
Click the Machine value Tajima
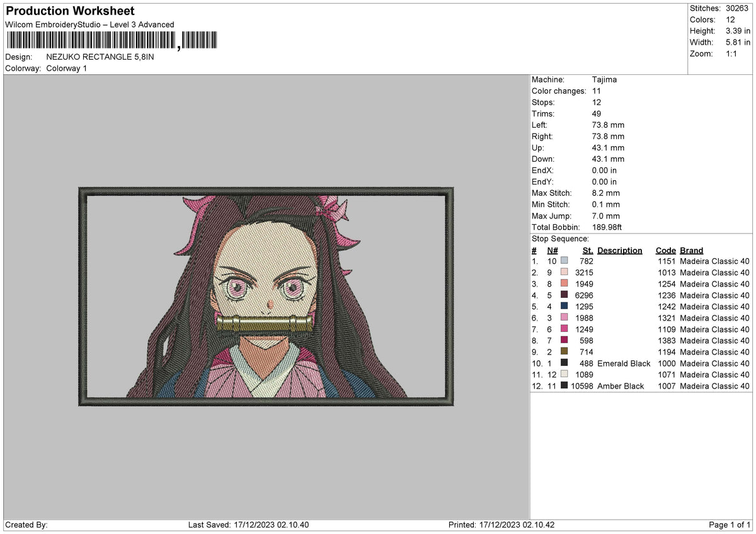[604, 79]
